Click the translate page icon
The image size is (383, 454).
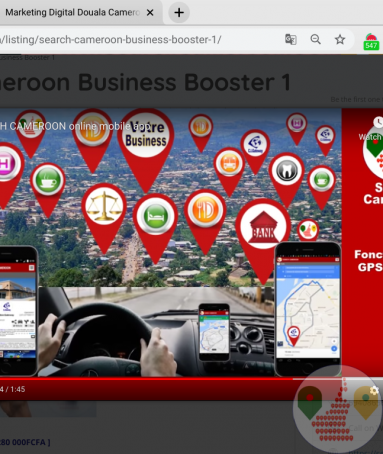pyautogui.click(x=291, y=39)
